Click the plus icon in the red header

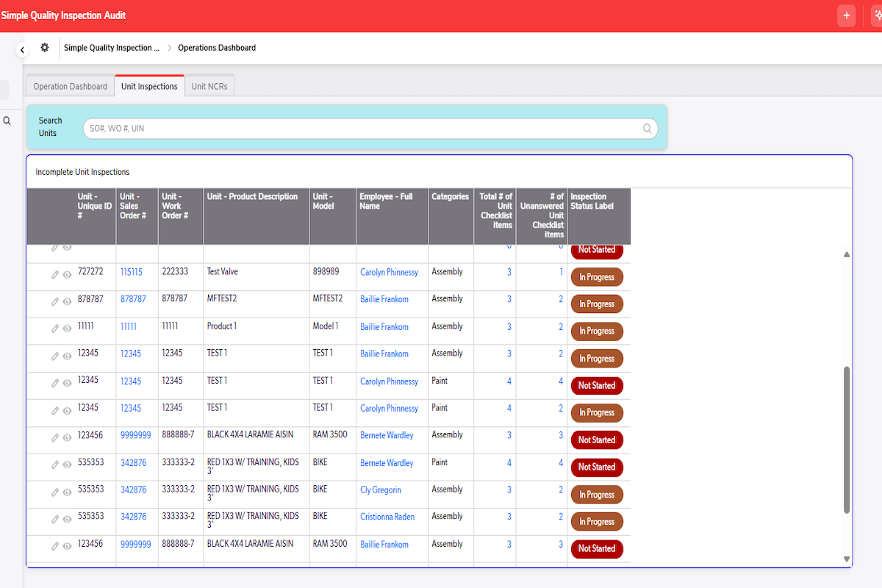[x=846, y=15]
